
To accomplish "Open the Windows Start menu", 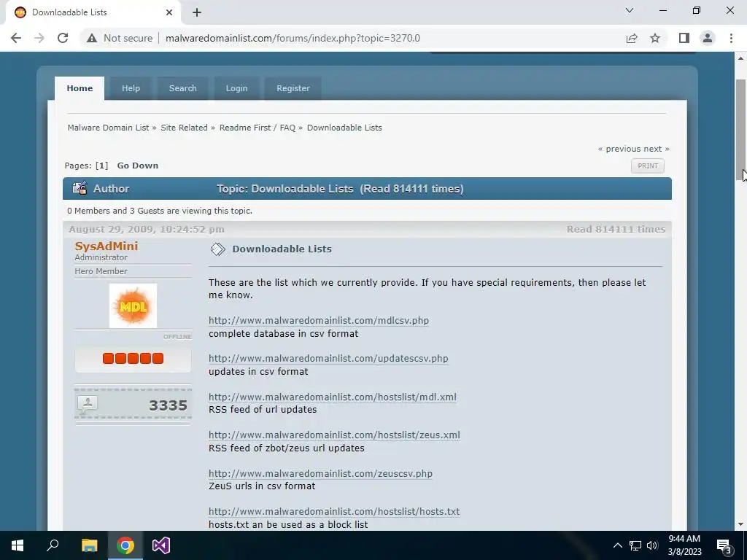I will click(x=18, y=545).
